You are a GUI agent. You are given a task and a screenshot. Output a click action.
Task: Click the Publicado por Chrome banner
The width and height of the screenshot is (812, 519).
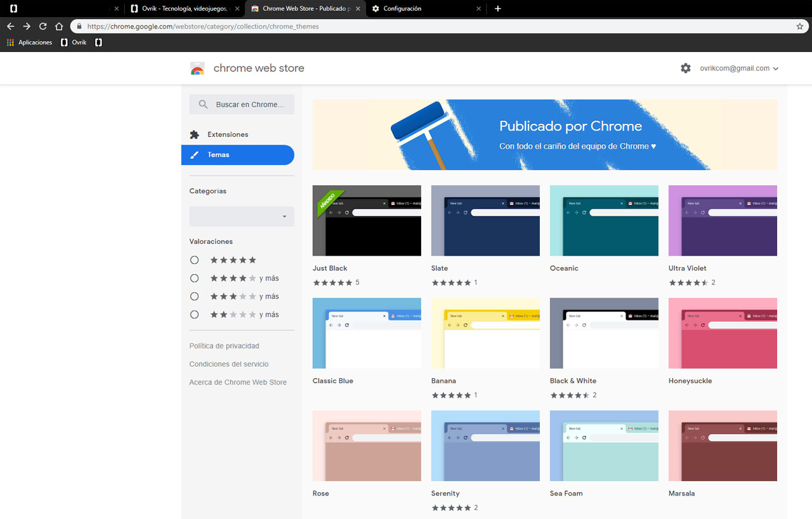(545, 135)
